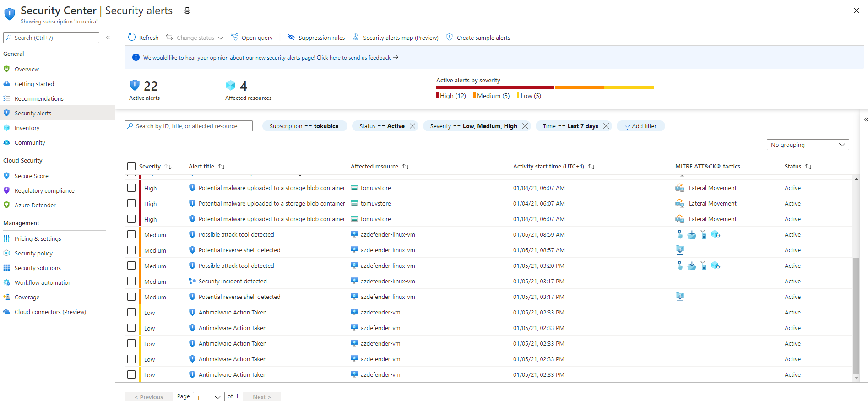Click the Add filter button
Viewport: 868px width, 401px height.
640,126
